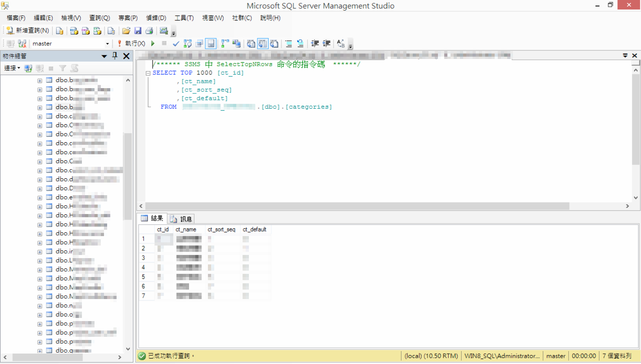Open the Analysis Services DMX Query icon
Image resolution: width=641 pixels, height=364 pixels.
point(86,31)
